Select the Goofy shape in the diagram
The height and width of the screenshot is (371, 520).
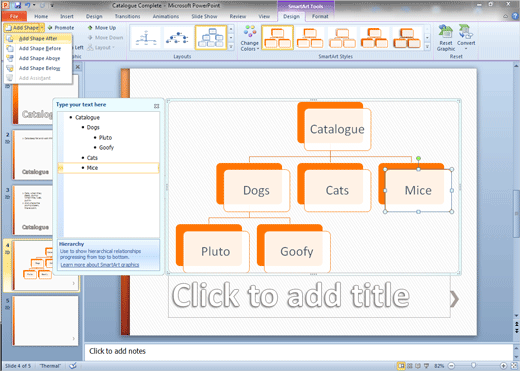pos(297,251)
